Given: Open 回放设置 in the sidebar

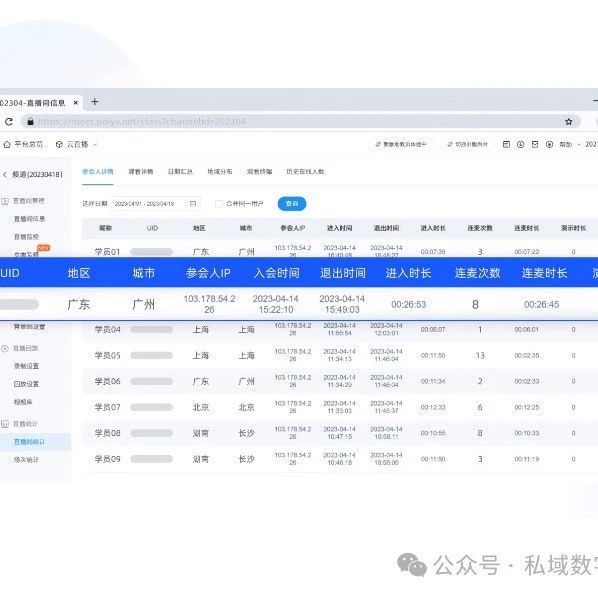Looking at the screenshot, I should (26, 384).
